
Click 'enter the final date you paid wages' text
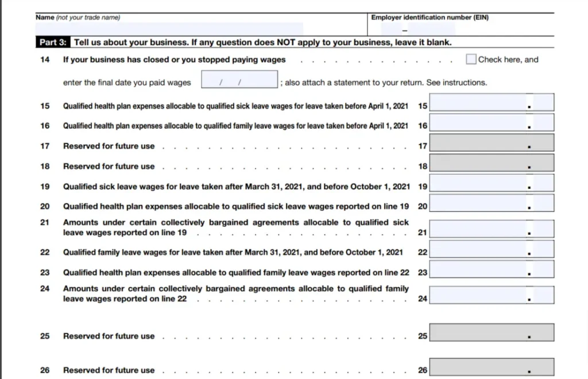tap(127, 83)
